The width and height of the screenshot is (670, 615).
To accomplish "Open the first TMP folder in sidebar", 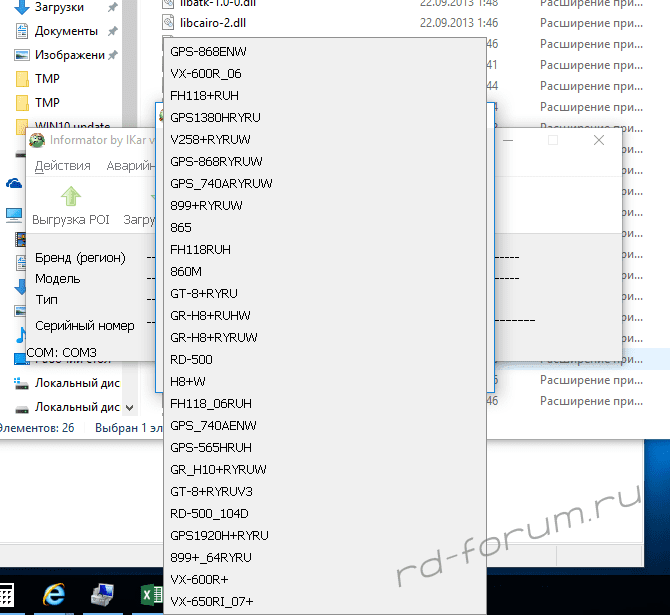I will (x=47, y=79).
